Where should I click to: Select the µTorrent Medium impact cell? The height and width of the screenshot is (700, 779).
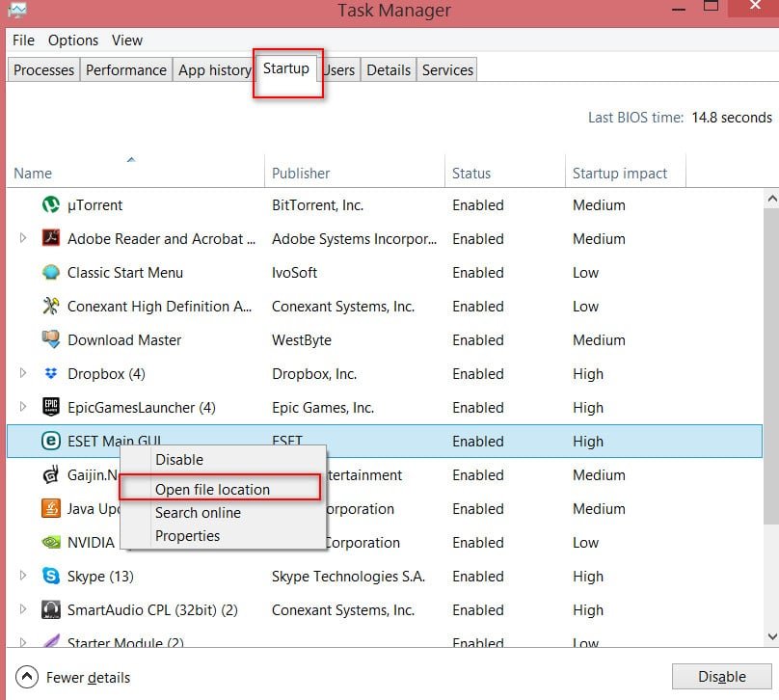(599, 204)
